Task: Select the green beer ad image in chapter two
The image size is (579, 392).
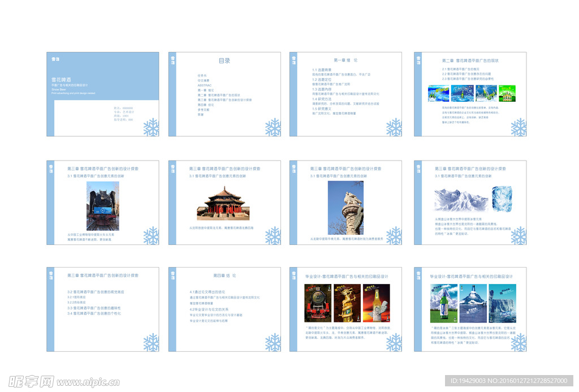Action: pyautogui.click(x=507, y=93)
